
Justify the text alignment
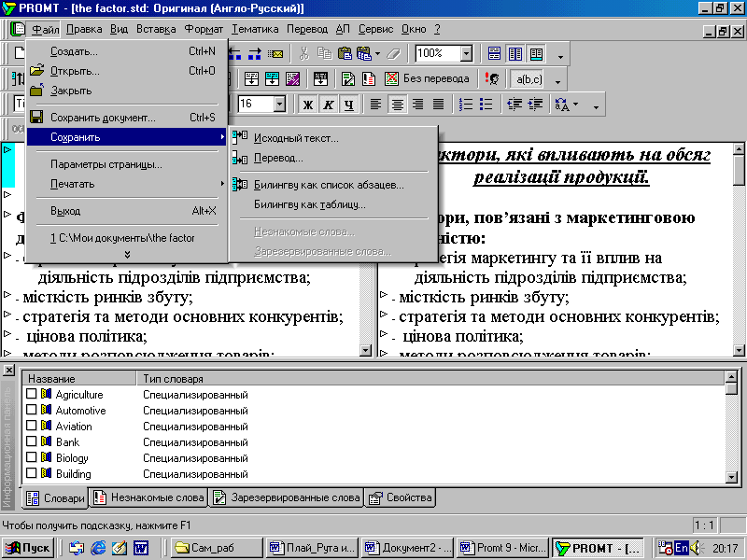[438, 105]
